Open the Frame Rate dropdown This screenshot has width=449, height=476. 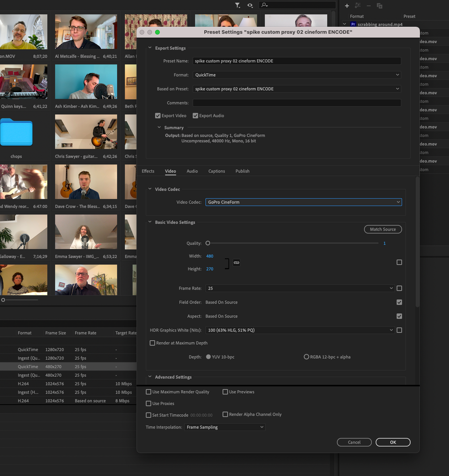point(300,288)
